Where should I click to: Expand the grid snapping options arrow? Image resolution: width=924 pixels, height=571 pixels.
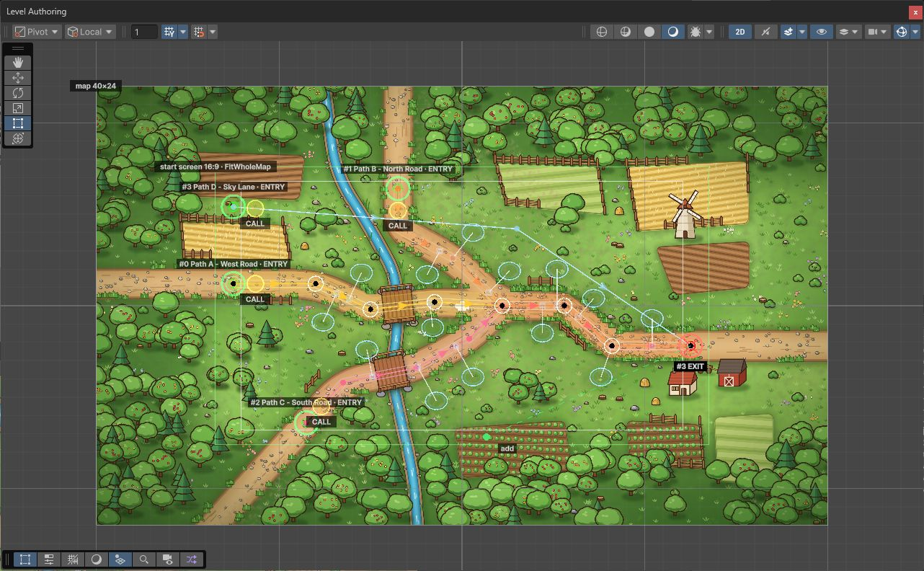(x=213, y=32)
